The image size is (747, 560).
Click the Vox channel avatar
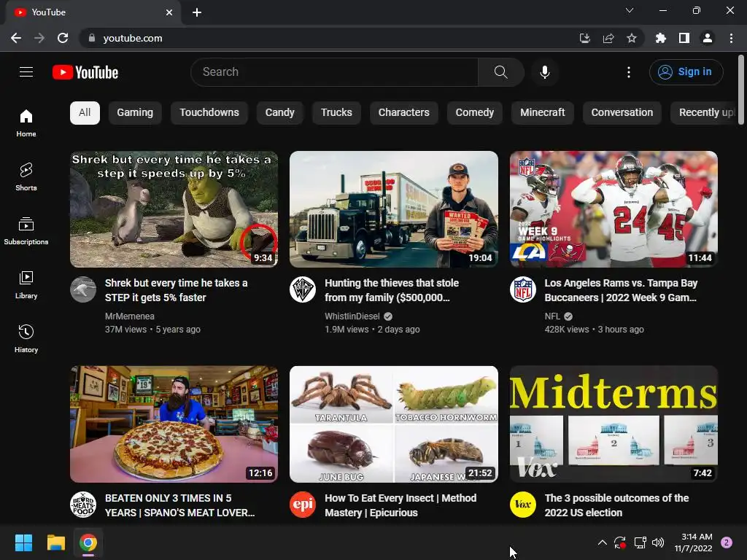point(522,505)
